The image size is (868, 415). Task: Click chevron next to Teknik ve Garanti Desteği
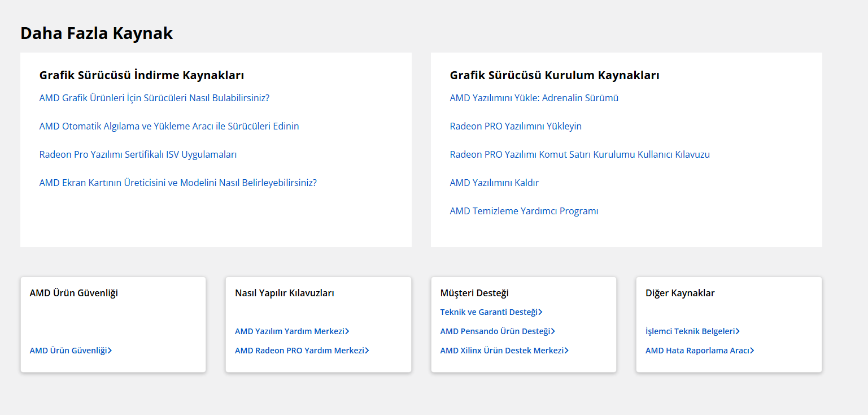540,312
